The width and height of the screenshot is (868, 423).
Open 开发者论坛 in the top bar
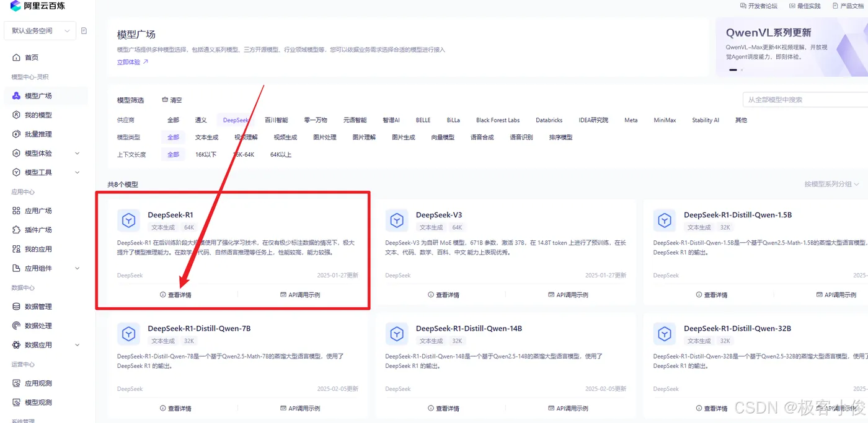(x=758, y=6)
